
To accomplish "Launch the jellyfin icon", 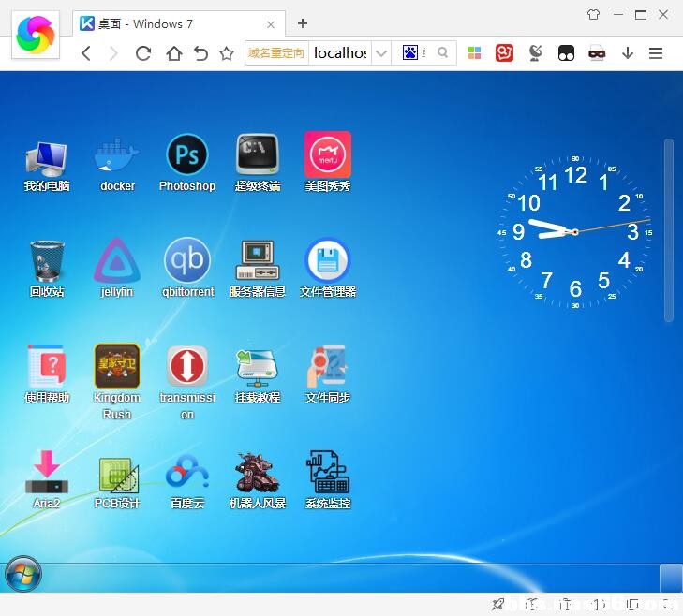I will click(117, 268).
